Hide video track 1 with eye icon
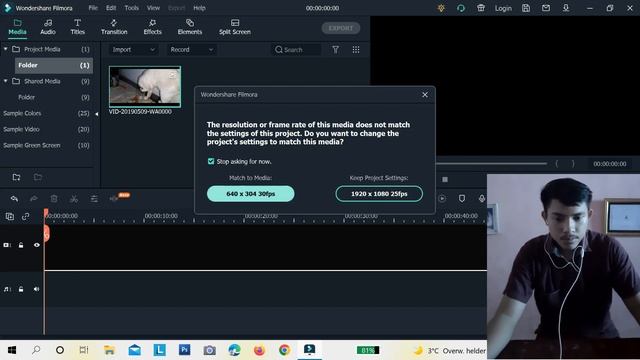Screen dimensions: 640x360 37,245
